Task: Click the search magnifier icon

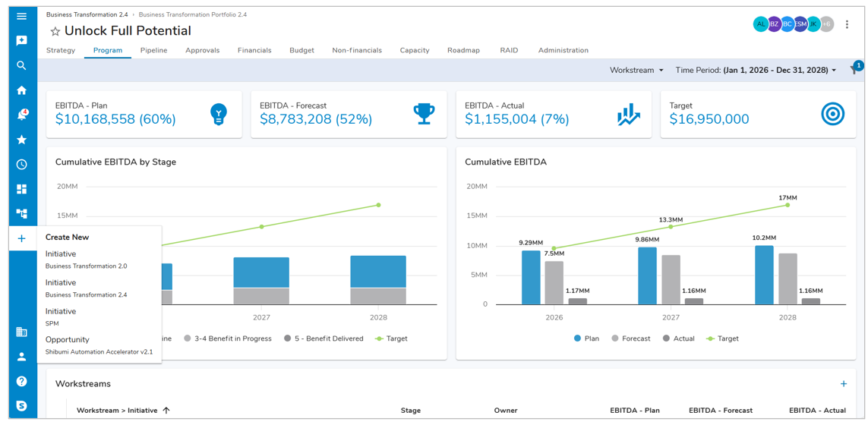Action: tap(21, 65)
